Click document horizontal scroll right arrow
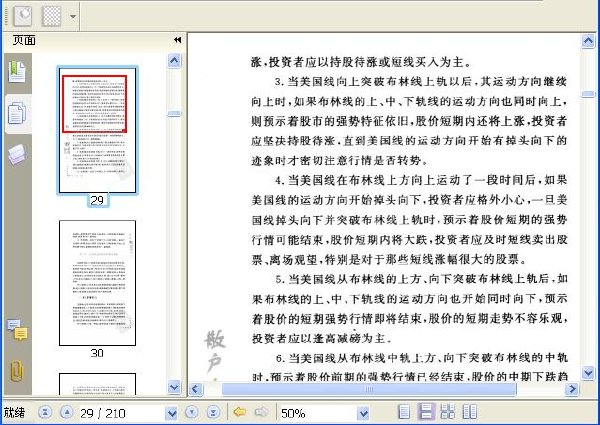Screen dimensions: 600x425 572,389
